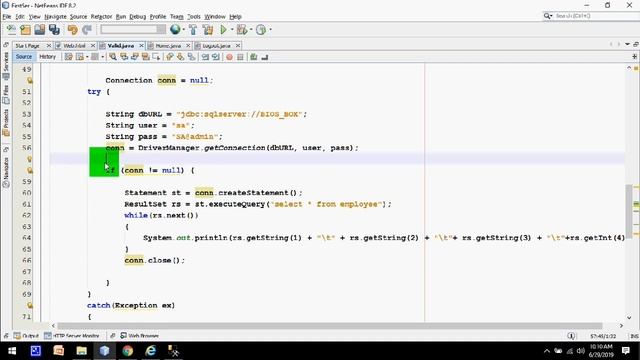Image resolution: width=640 pixels, height=360 pixels.
Task: Open the Navigator side panel
Action: 6,172
